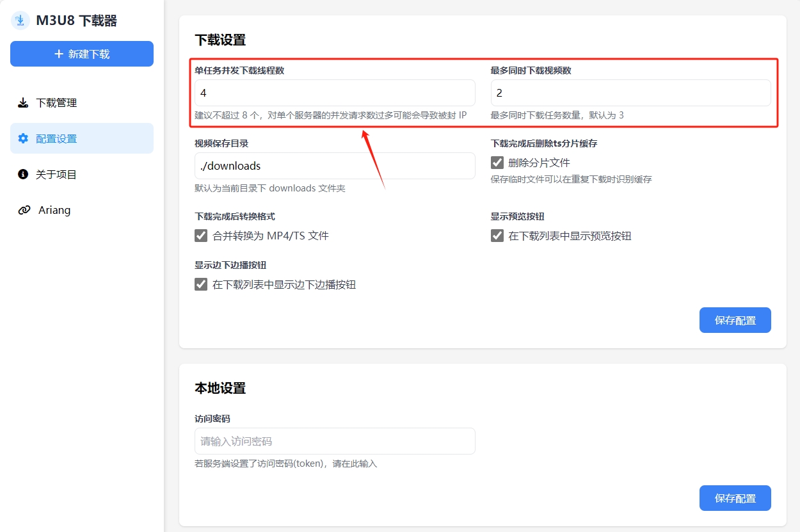This screenshot has width=800, height=532.
Task: Click the 视频保存目录 label
Action: point(221,143)
